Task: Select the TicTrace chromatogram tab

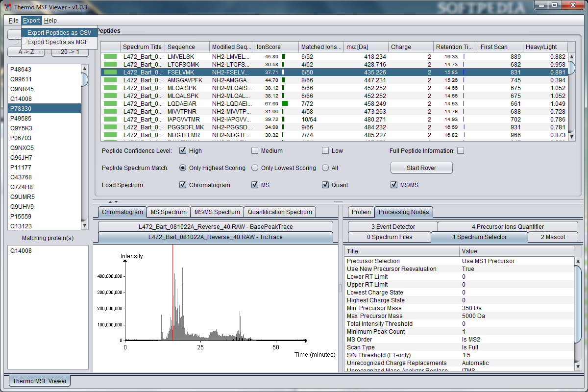Action: 216,237
